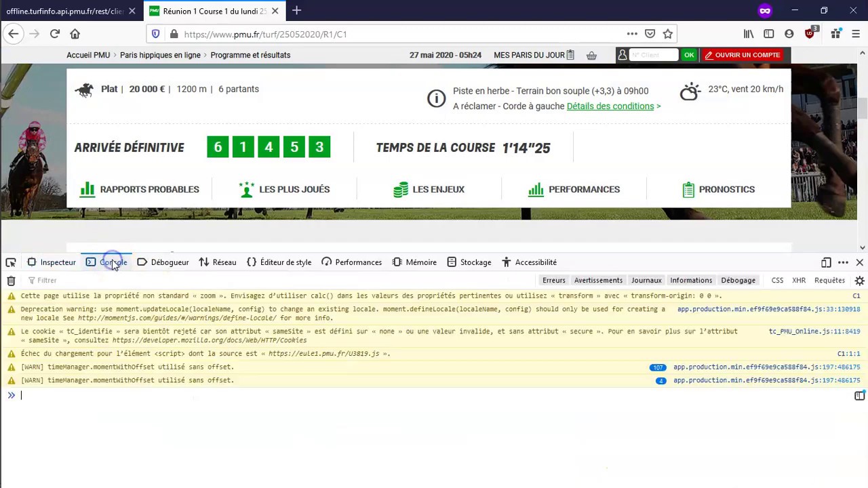
Task: Click the green OK login button
Action: pyautogui.click(x=689, y=56)
